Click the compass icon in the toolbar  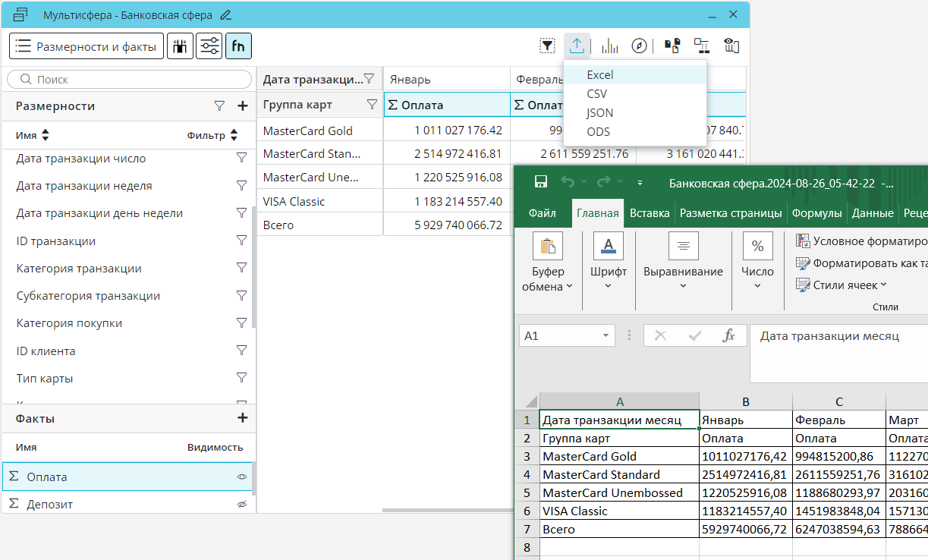[x=640, y=46]
